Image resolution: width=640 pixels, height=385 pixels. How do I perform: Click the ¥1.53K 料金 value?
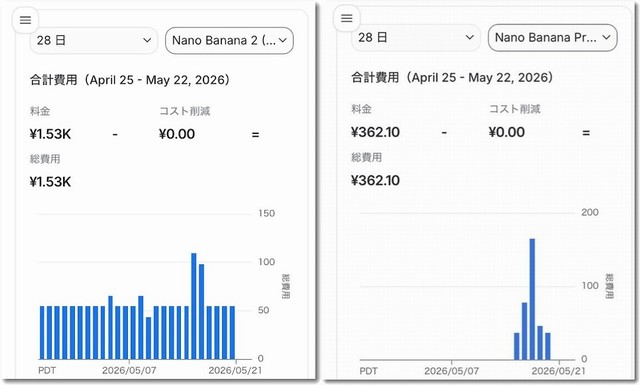tap(50, 134)
